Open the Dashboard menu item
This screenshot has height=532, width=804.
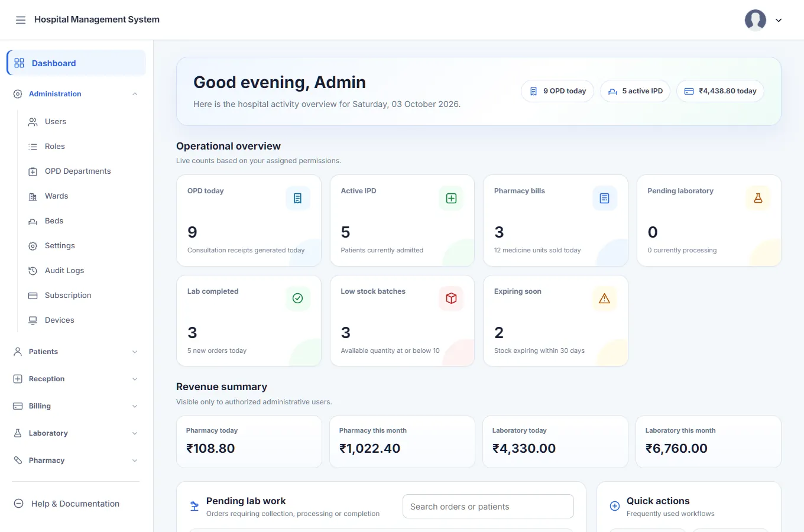[x=76, y=63]
